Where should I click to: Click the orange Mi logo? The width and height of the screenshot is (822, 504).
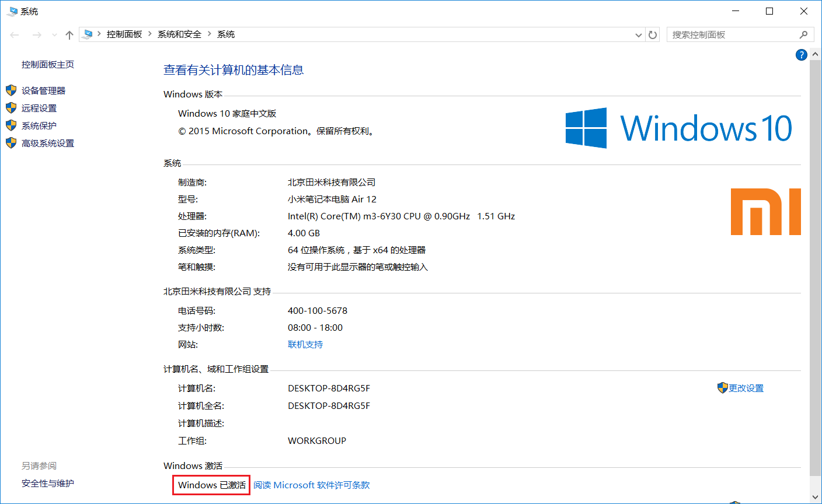[766, 212]
